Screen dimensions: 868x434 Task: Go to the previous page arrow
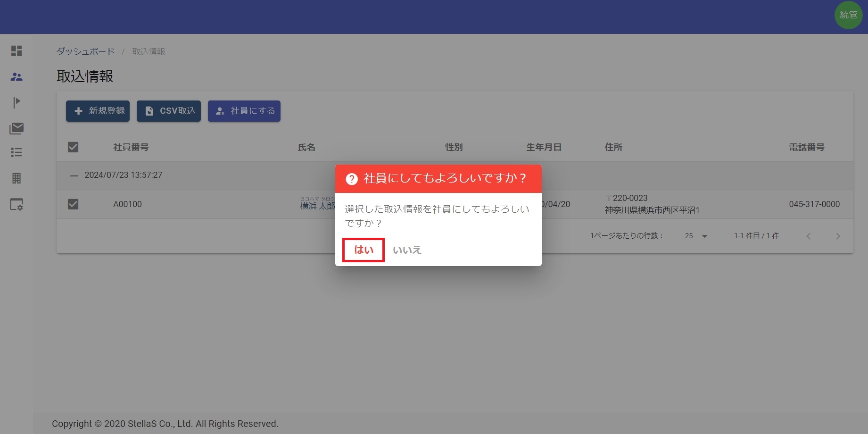tap(809, 236)
